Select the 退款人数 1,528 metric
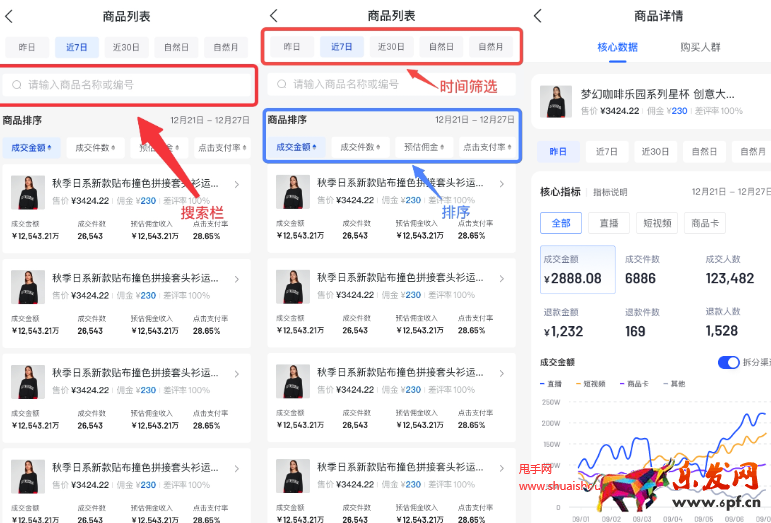 (723, 322)
